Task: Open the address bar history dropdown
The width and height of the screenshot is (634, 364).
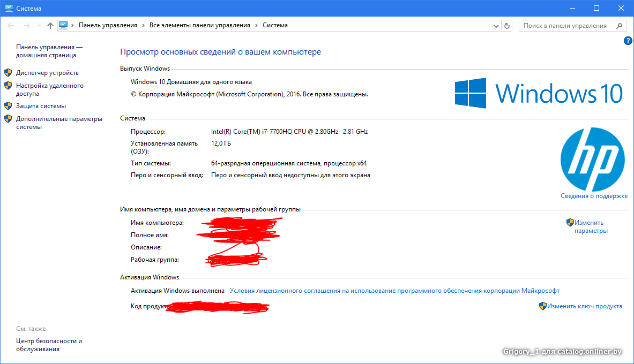Action: [x=496, y=26]
